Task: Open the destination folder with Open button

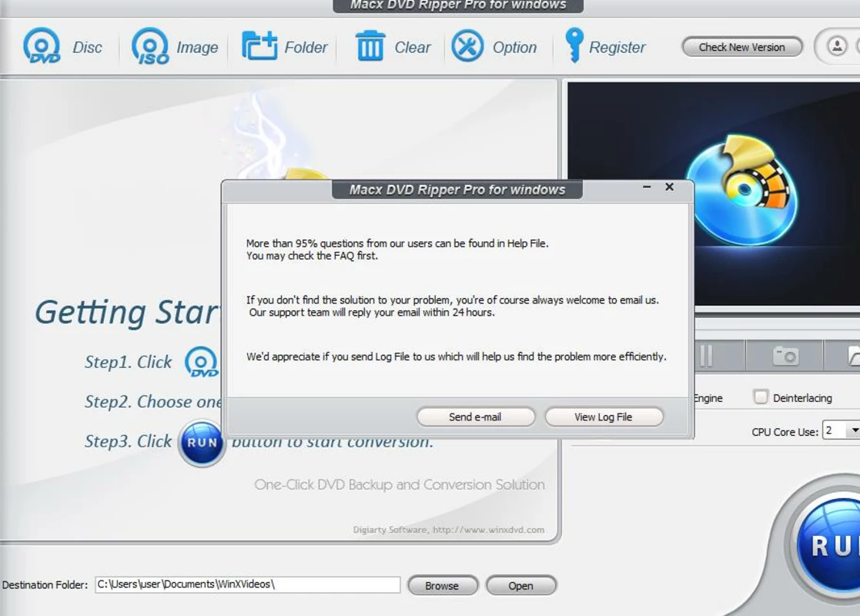Action: pyautogui.click(x=520, y=585)
